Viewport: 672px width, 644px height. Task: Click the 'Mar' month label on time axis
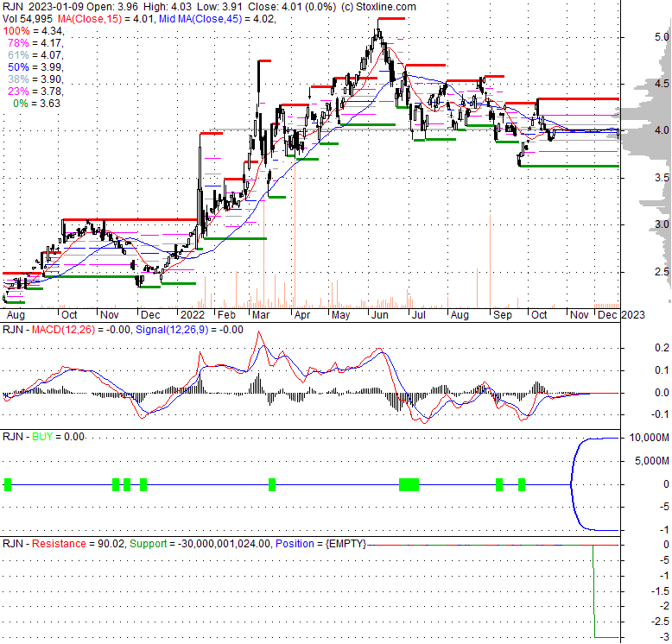coord(261,315)
